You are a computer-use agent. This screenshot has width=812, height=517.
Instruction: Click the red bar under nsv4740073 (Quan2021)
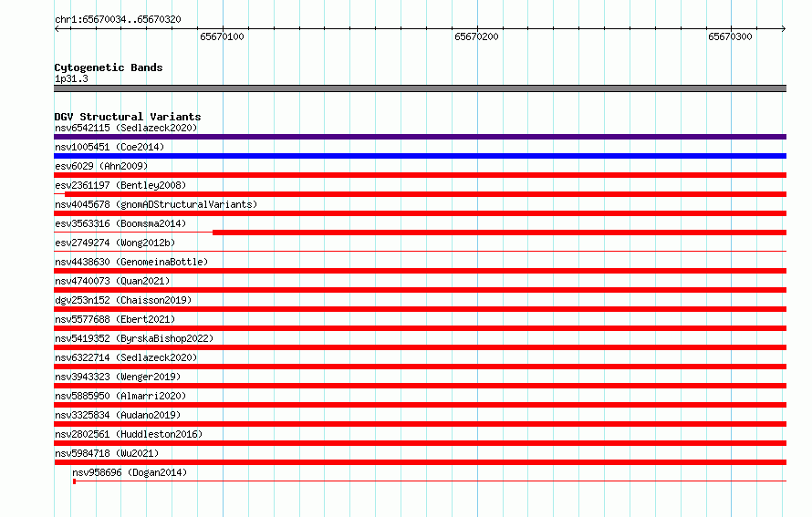click(420, 290)
